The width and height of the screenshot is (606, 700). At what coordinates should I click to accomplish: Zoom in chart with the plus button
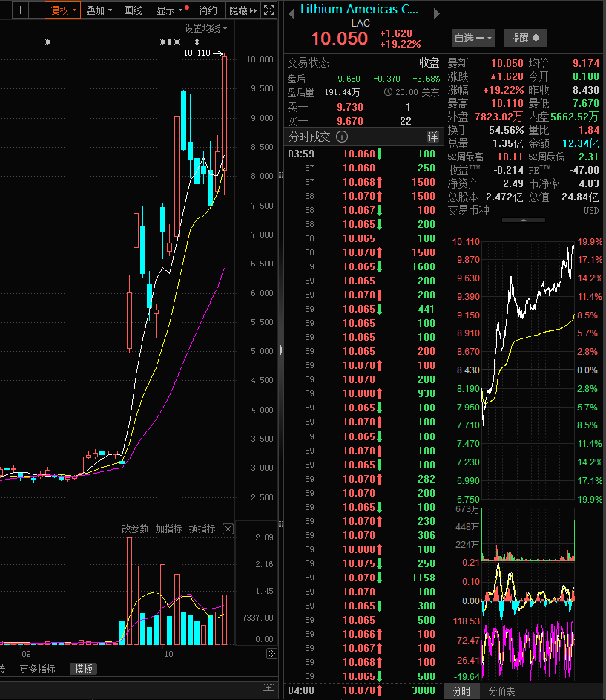click(x=20, y=10)
